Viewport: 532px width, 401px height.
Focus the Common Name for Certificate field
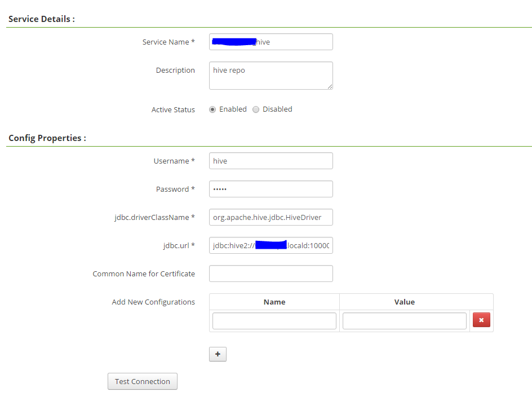(x=271, y=274)
